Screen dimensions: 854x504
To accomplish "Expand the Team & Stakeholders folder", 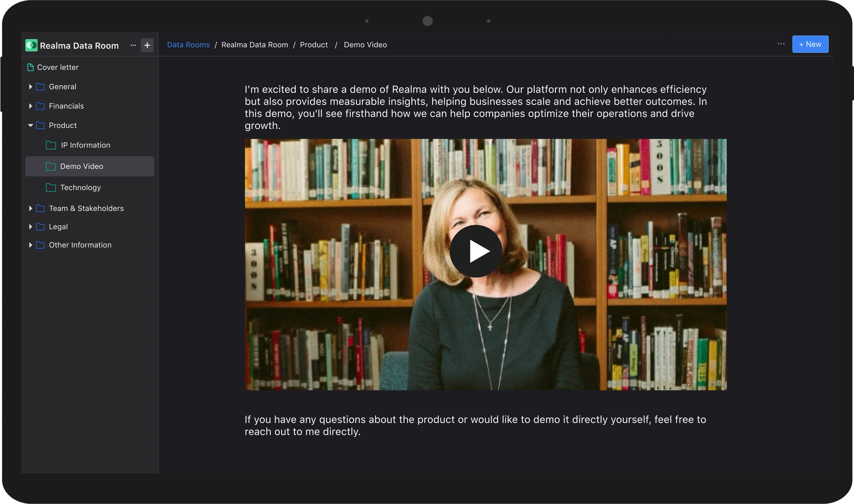I will tap(30, 208).
